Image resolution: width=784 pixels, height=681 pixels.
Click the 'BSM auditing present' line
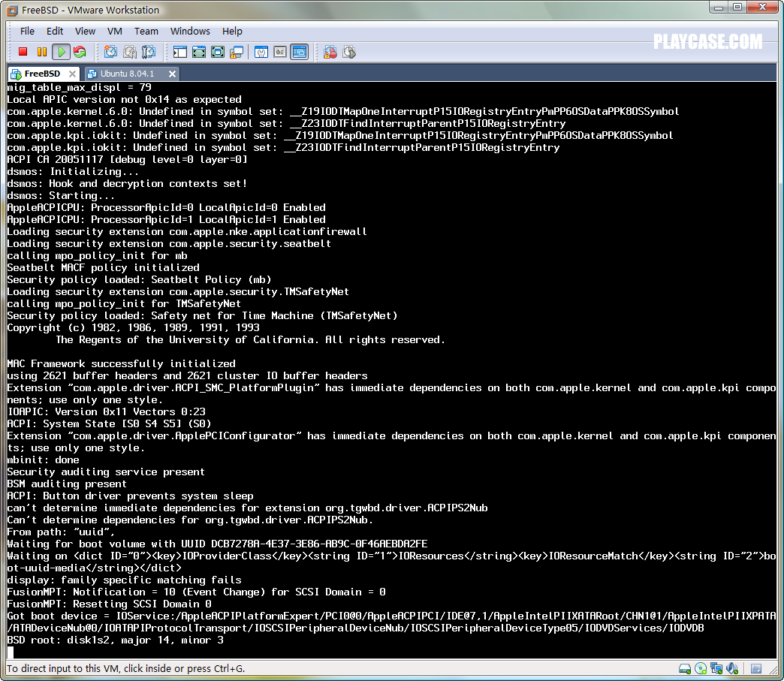click(x=67, y=484)
